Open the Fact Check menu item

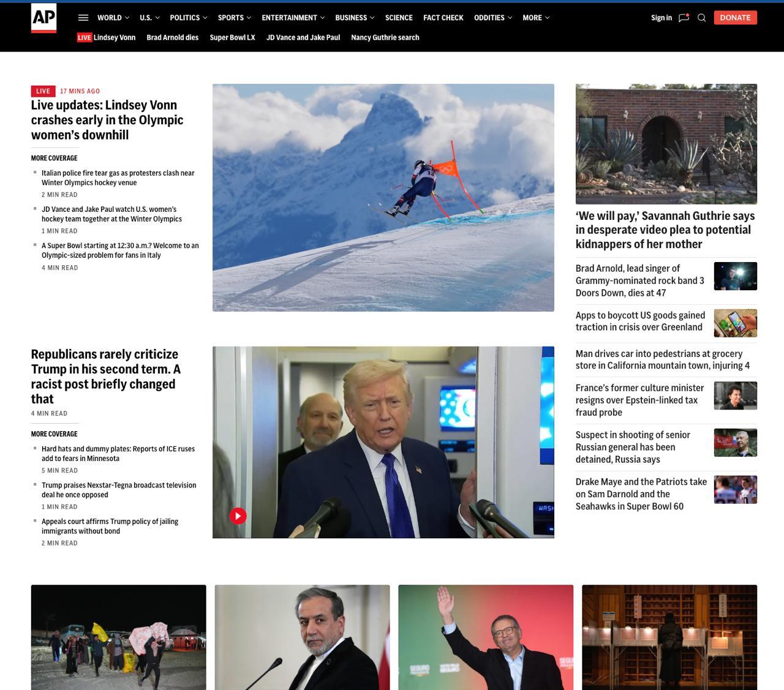(443, 18)
